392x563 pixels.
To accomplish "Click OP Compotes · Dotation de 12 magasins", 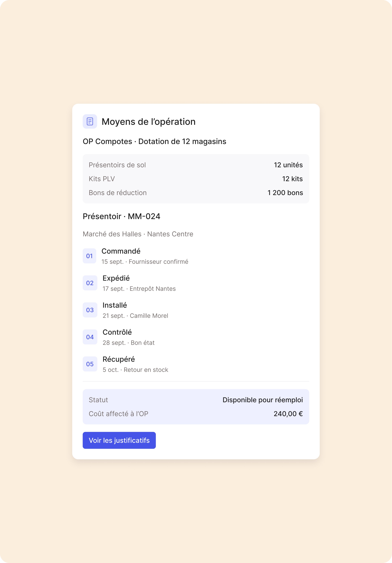I will [x=154, y=141].
